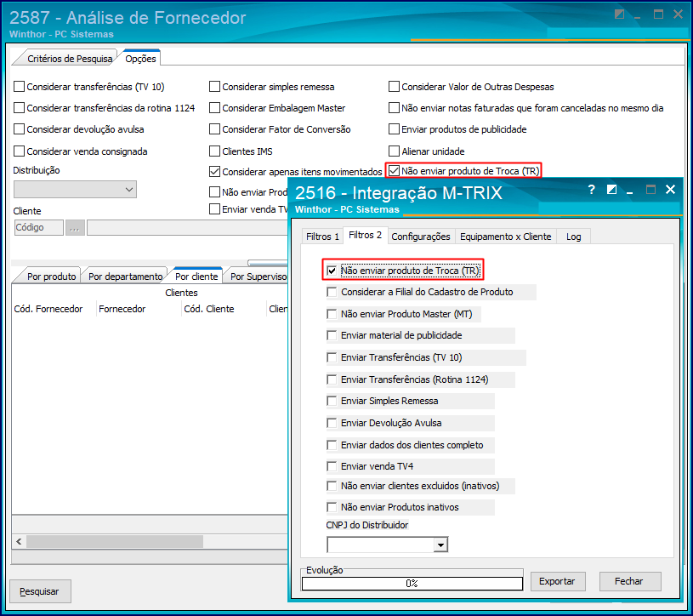Click the horizontal scrollbar thumb in clients grid
The width and height of the screenshot is (693, 616).
point(115,541)
